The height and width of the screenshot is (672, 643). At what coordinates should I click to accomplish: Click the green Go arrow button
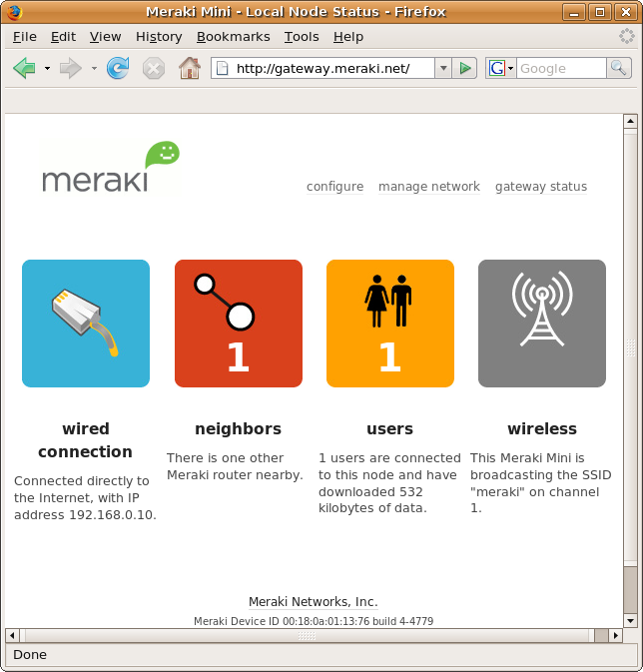pyautogui.click(x=465, y=68)
